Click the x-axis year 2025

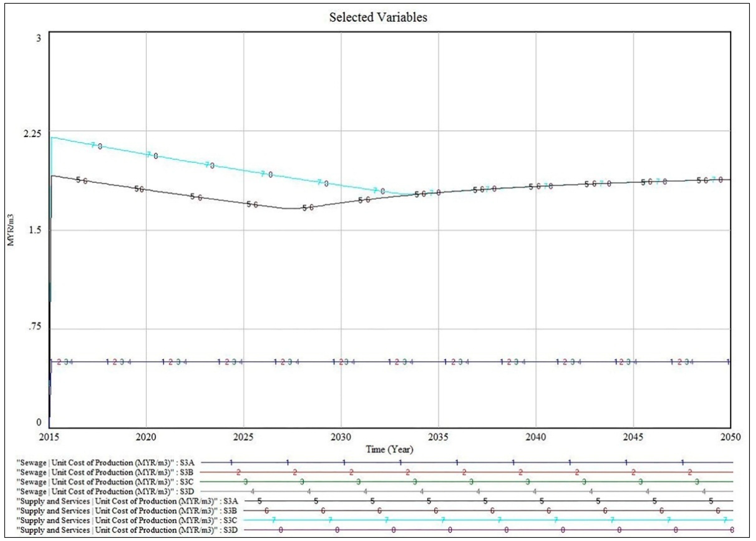tap(243, 437)
